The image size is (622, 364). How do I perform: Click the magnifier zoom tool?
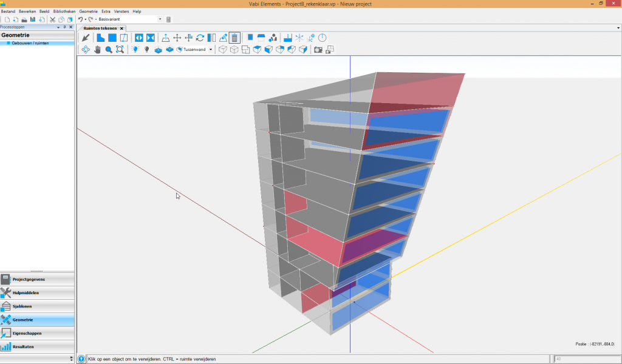(x=109, y=49)
